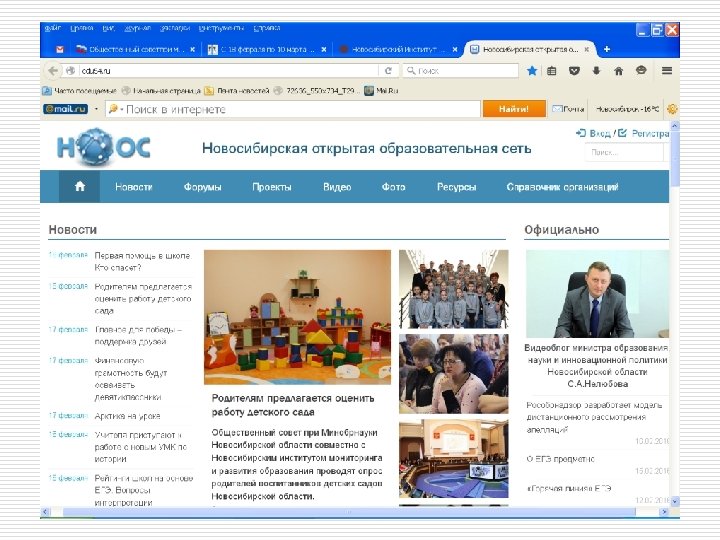
Task: Open news 'Арктика на уроке'
Action: tap(127, 416)
